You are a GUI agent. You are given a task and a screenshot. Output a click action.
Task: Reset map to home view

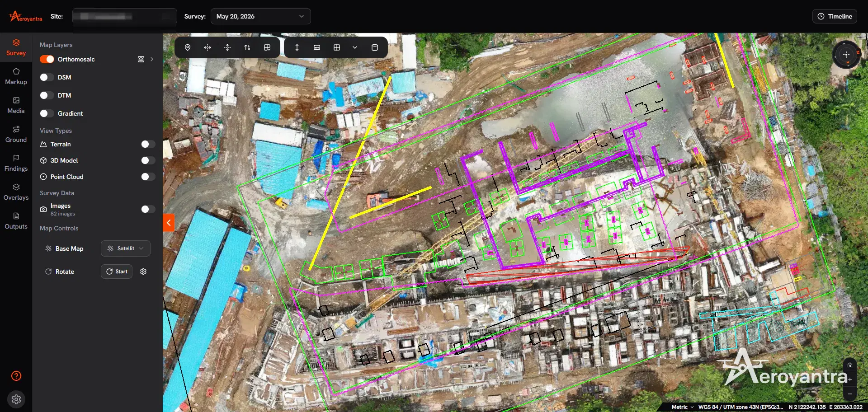coord(850,365)
